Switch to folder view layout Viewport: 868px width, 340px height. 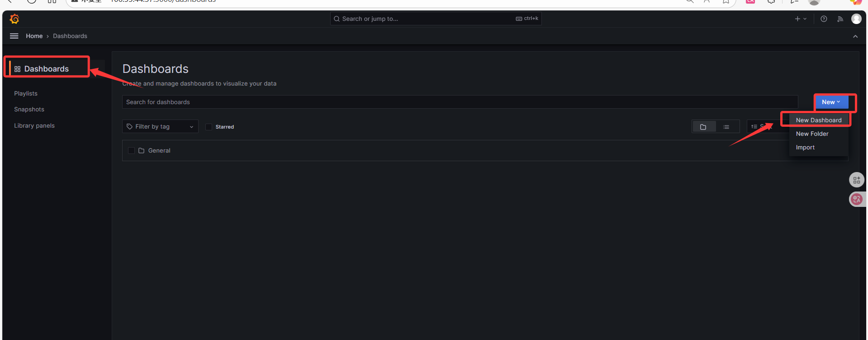tap(703, 127)
